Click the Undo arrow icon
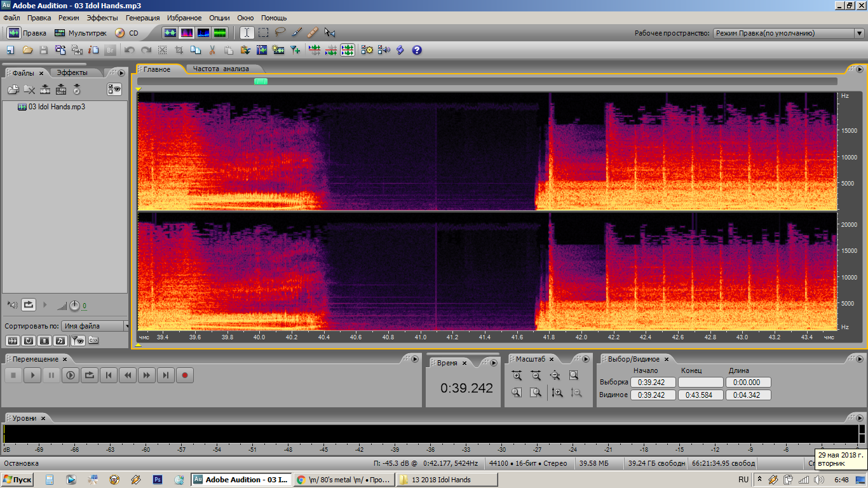 coord(130,50)
